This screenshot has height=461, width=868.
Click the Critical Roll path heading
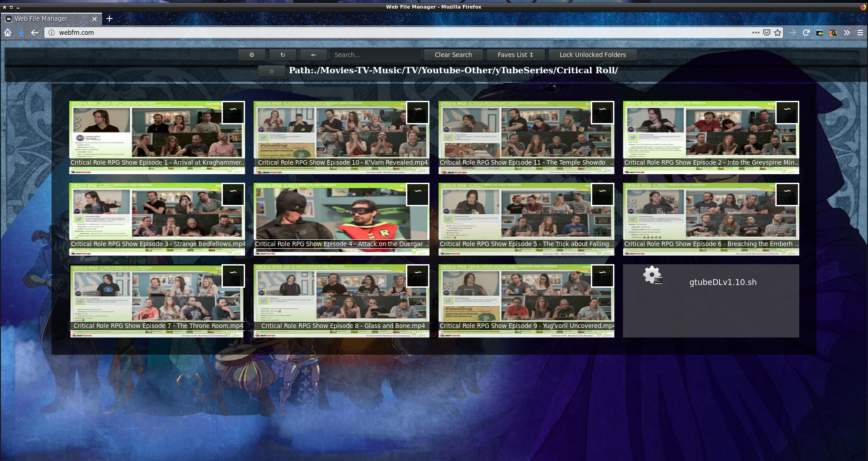click(453, 71)
